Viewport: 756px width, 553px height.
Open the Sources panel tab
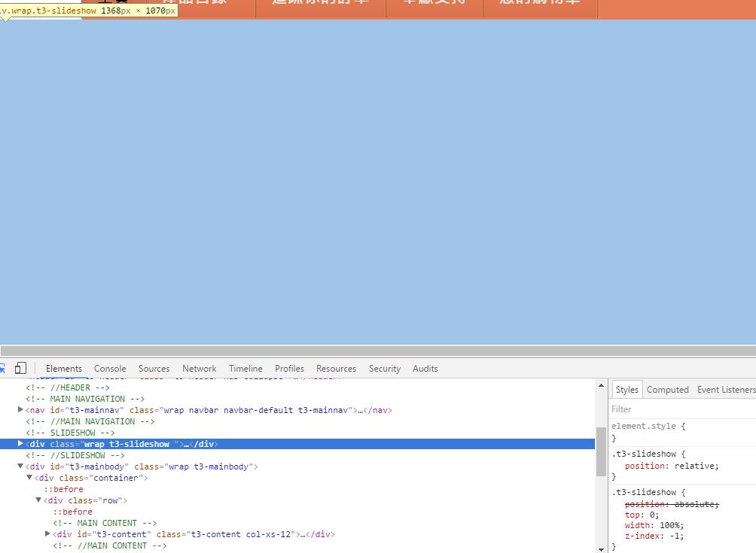tap(154, 369)
